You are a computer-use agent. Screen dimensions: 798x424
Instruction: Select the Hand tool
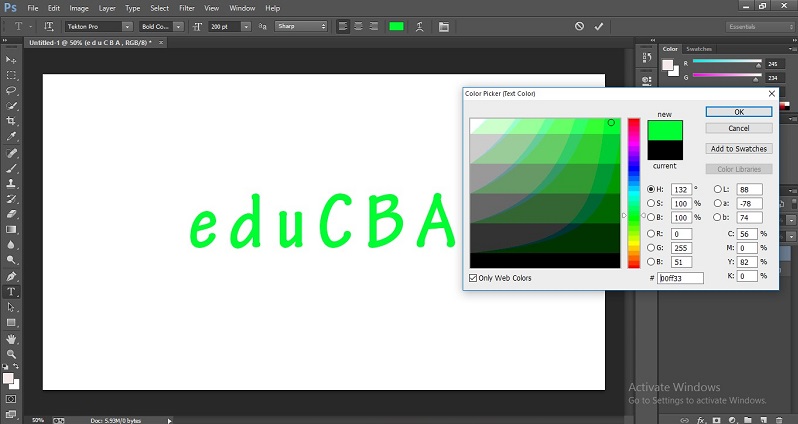click(11, 339)
